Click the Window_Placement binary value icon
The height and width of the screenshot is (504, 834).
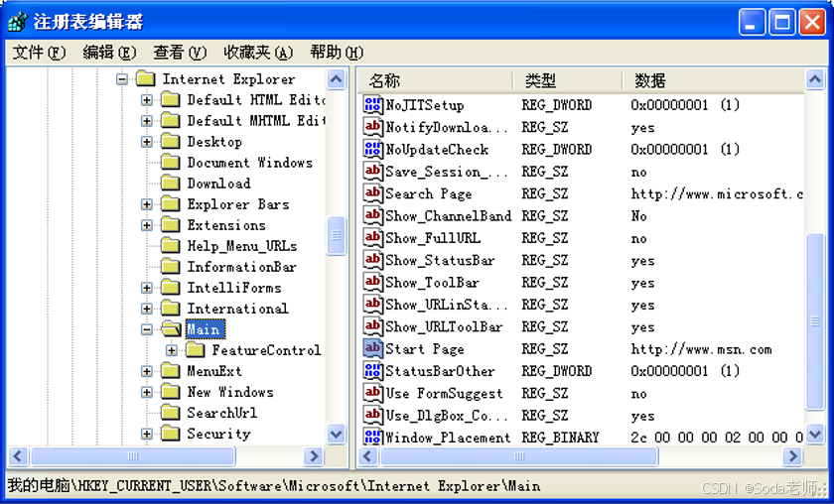pos(372,437)
